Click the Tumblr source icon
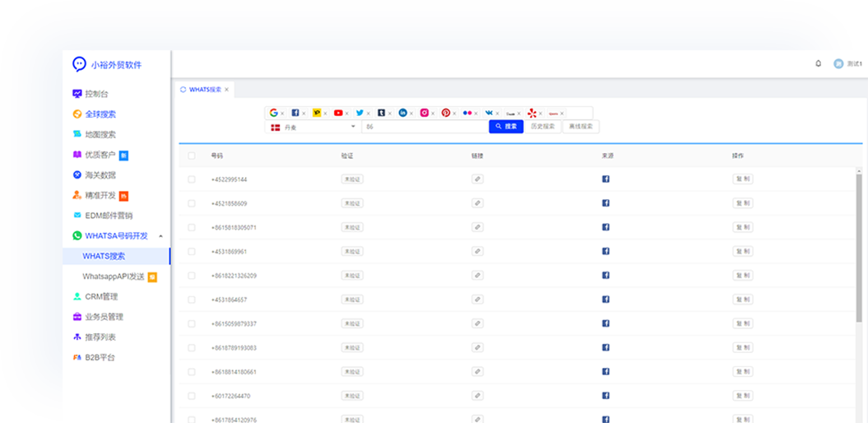The image size is (868, 423). click(x=382, y=113)
